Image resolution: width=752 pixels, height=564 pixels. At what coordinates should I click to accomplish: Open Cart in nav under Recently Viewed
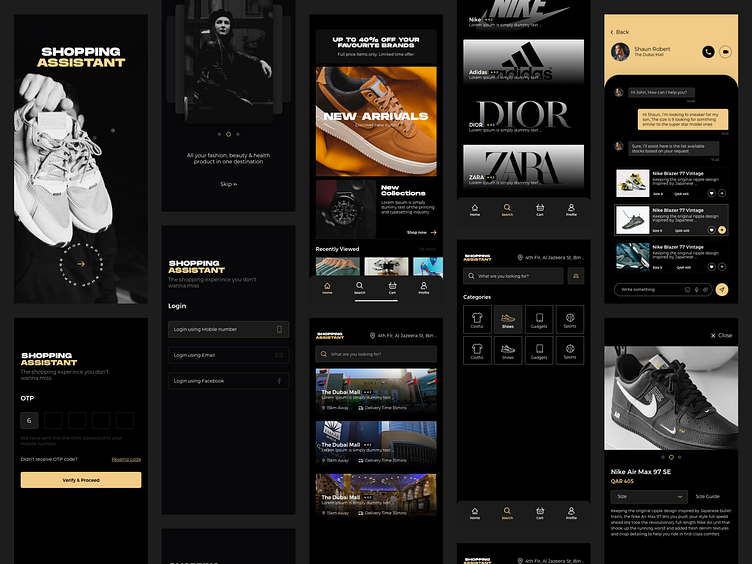(x=392, y=288)
